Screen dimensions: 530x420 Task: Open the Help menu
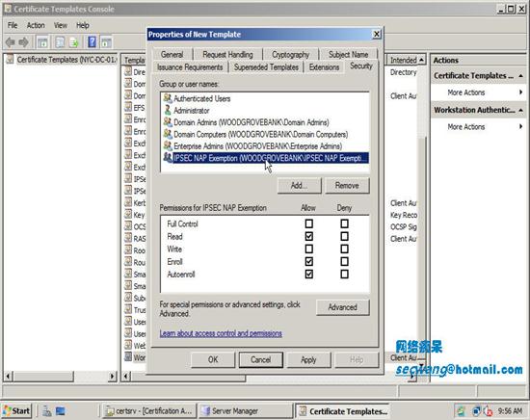(83, 25)
